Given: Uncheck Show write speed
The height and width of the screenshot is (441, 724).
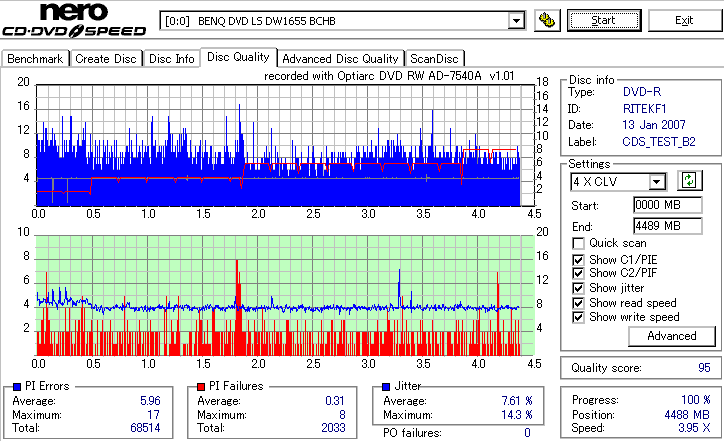Looking at the screenshot, I should 578,317.
